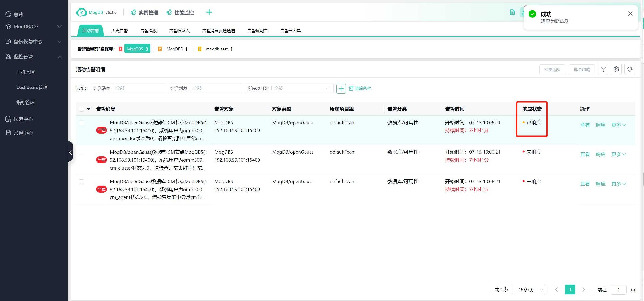Select the cm_cluster alert row checkbox
The width and height of the screenshot is (644, 301).
pyautogui.click(x=82, y=152)
